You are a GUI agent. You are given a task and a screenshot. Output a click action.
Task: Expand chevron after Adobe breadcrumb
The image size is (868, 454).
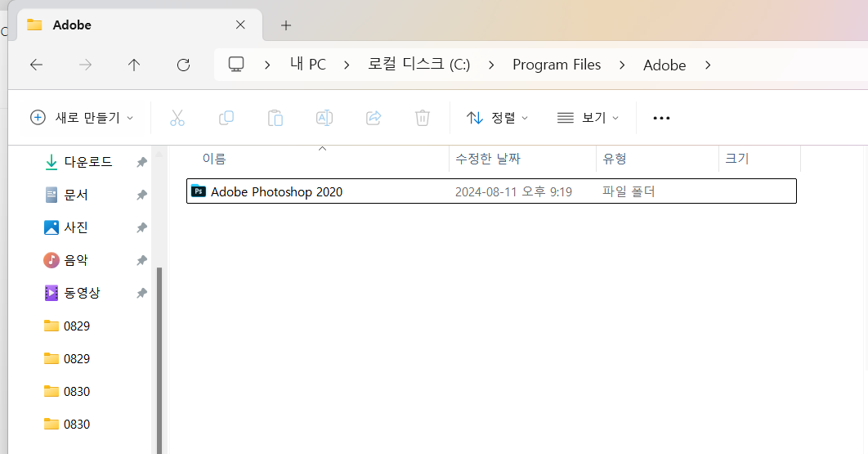[x=708, y=65]
